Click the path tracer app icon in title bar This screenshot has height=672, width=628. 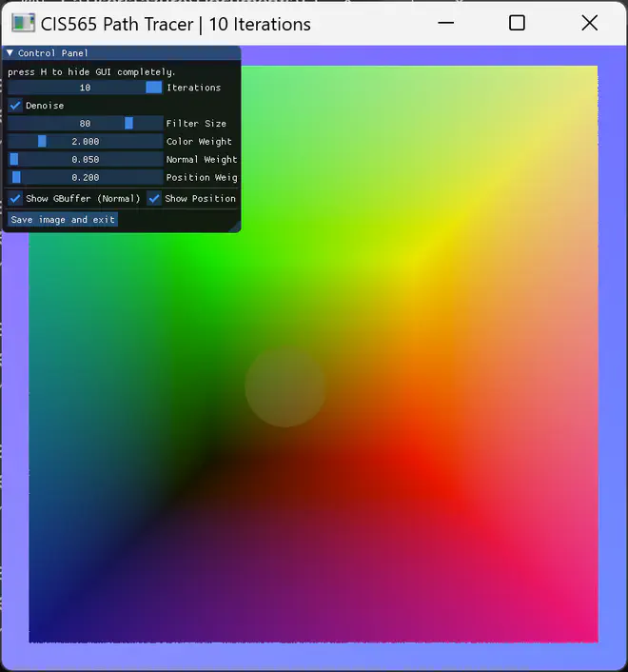click(x=23, y=24)
